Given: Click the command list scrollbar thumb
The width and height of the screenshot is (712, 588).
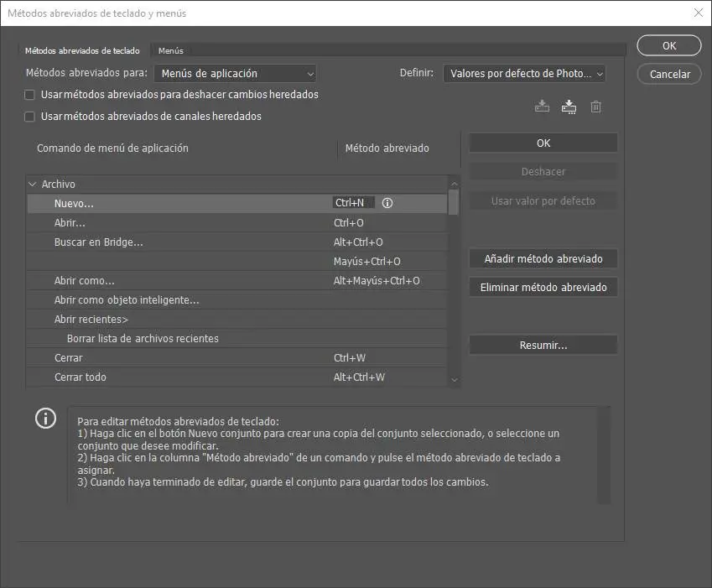Looking at the screenshot, I should click(x=453, y=202).
